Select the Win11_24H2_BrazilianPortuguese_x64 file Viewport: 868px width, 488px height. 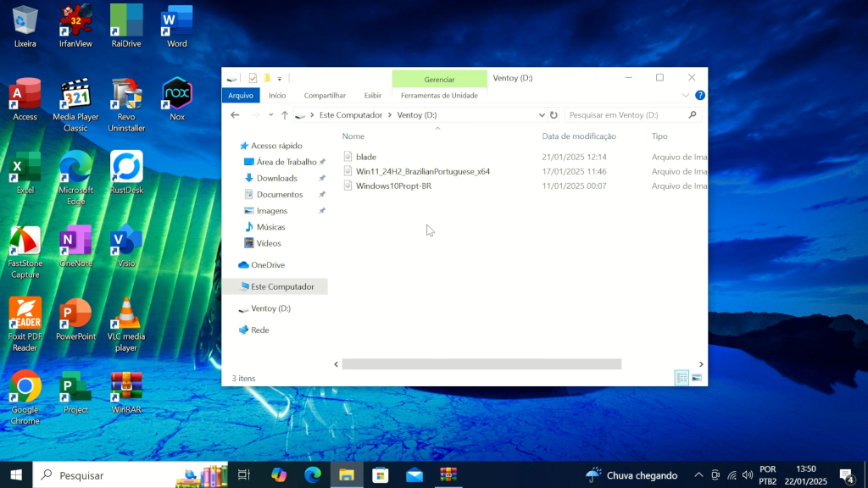(422, 171)
